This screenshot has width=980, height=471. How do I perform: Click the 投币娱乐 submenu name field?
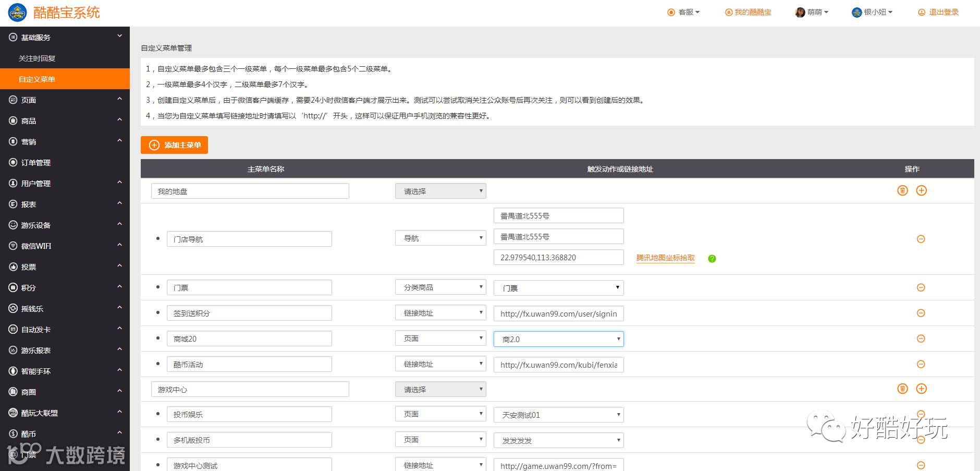[x=249, y=414]
